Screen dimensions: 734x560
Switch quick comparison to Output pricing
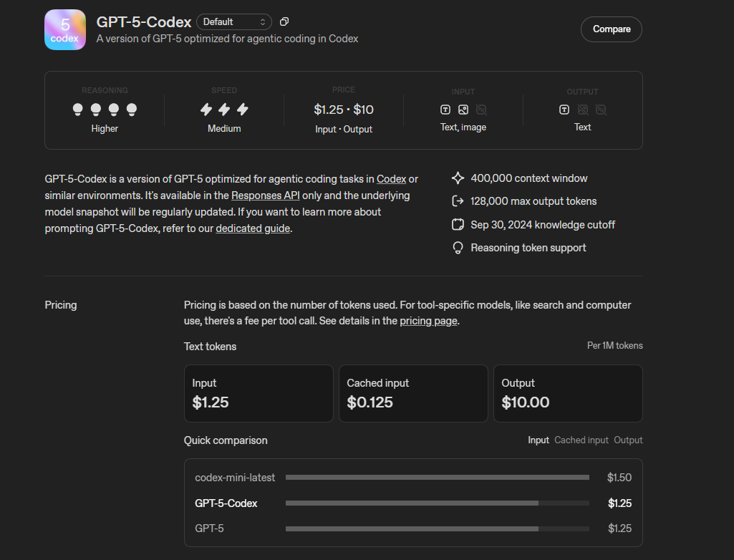pyautogui.click(x=628, y=440)
